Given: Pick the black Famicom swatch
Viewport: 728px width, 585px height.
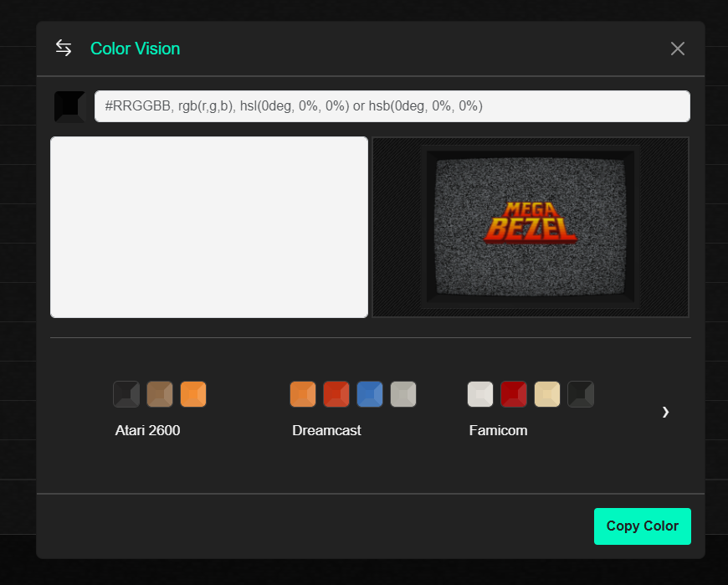Looking at the screenshot, I should pos(581,394).
